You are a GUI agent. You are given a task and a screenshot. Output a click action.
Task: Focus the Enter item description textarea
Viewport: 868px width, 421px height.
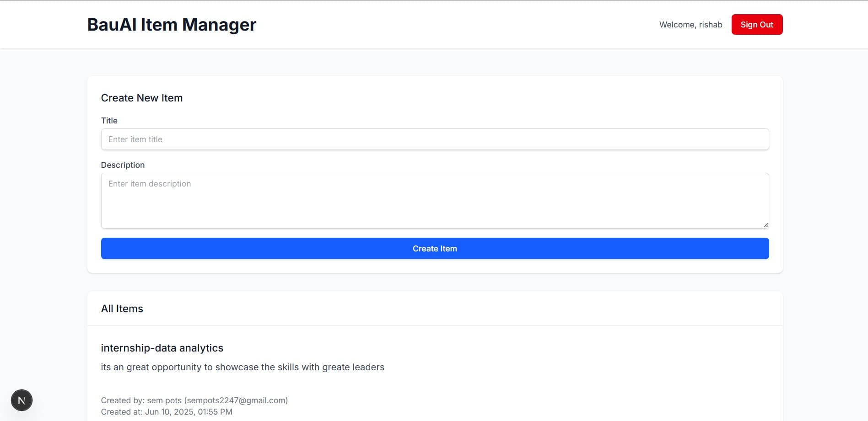click(x=435, y=201)
